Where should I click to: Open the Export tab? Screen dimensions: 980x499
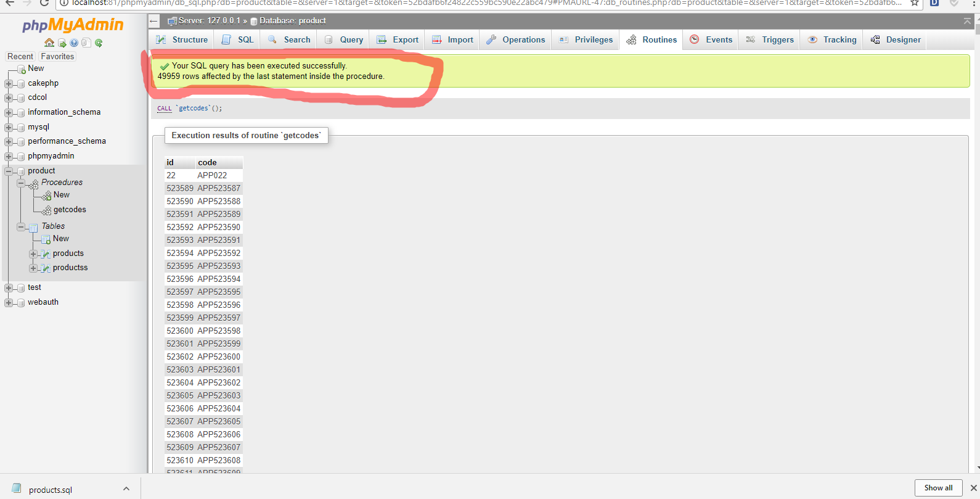(398, 39)
